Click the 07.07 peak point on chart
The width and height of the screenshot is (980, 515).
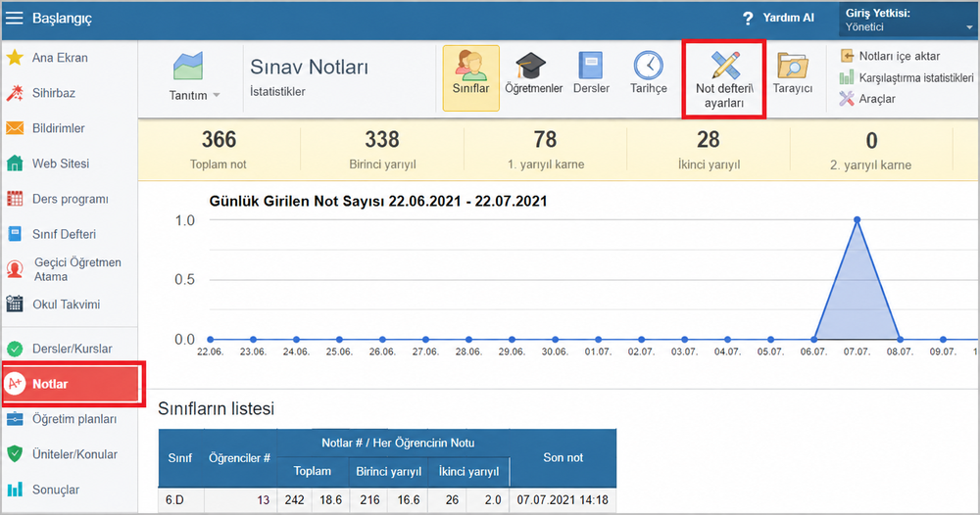(857, 219)
